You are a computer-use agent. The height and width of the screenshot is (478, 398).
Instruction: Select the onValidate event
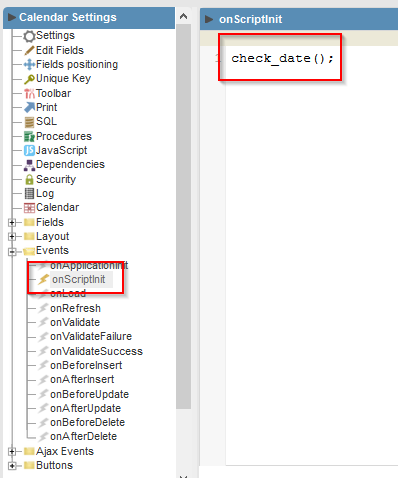[x=75, y=322]
